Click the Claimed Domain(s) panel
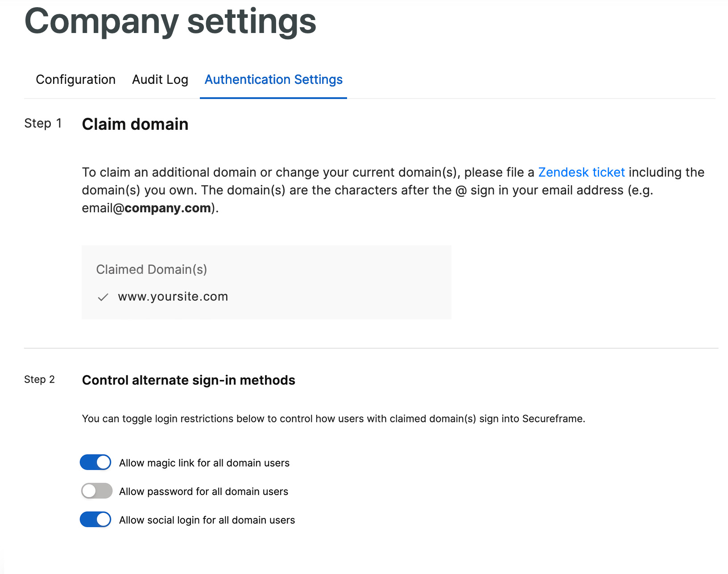This screenshot has width=728, height=574. pos(266,282)
